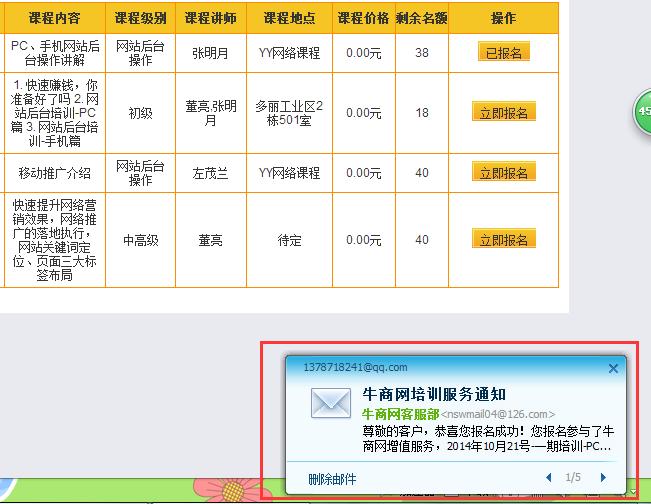
Task: Go to next mail in notification
Action: (x=603, y=478)
